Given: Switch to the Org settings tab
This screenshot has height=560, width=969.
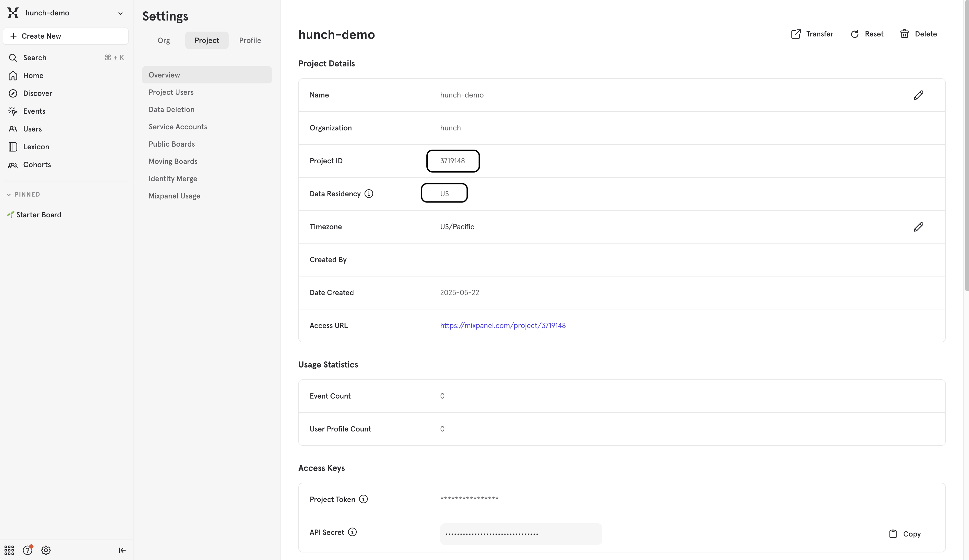Looking at the screenshot, I should (163, 40).
